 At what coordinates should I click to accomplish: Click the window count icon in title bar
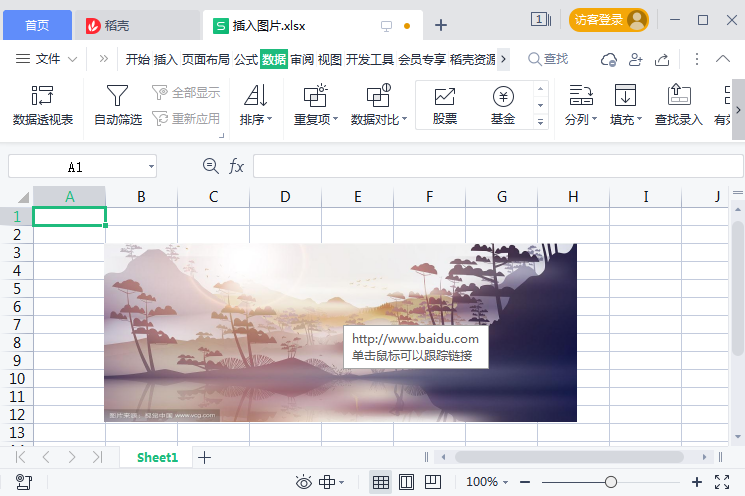(x=541, y=19)
